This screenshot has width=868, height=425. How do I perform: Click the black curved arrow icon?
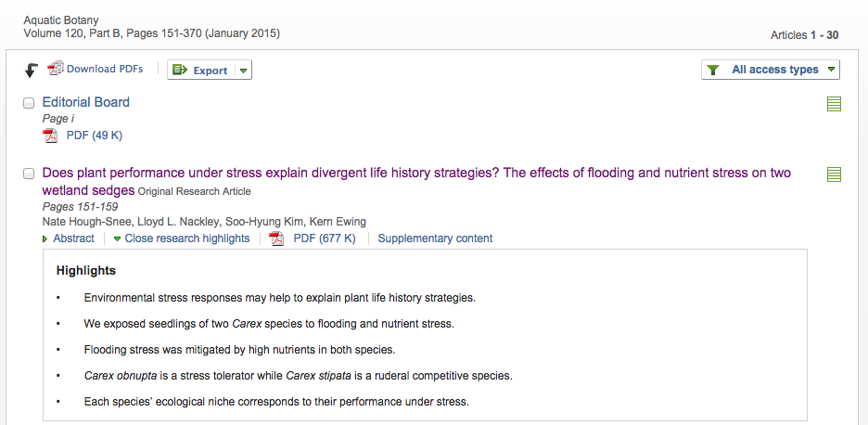(x=32, y=71)
